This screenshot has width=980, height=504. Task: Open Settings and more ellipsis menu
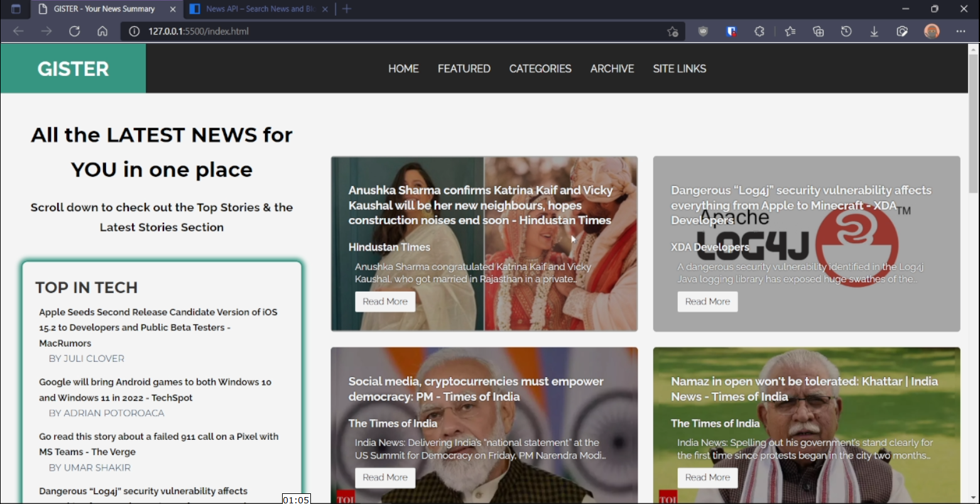(x=961, y=31)
